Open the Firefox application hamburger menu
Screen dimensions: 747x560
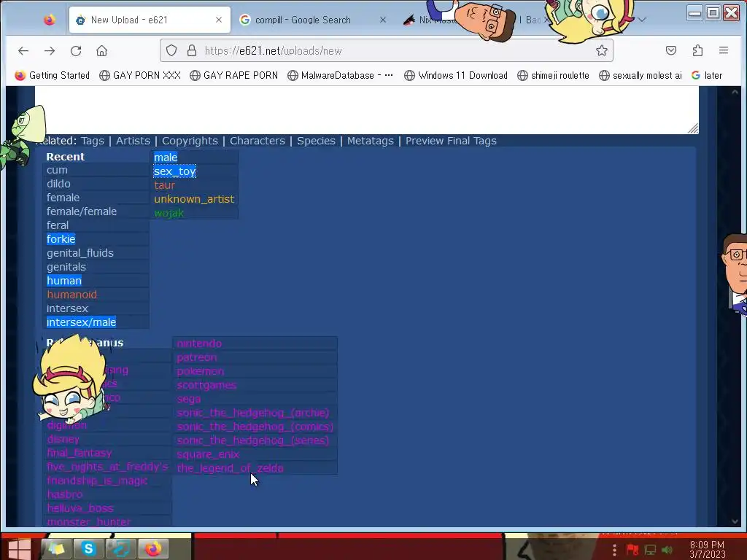723,50
